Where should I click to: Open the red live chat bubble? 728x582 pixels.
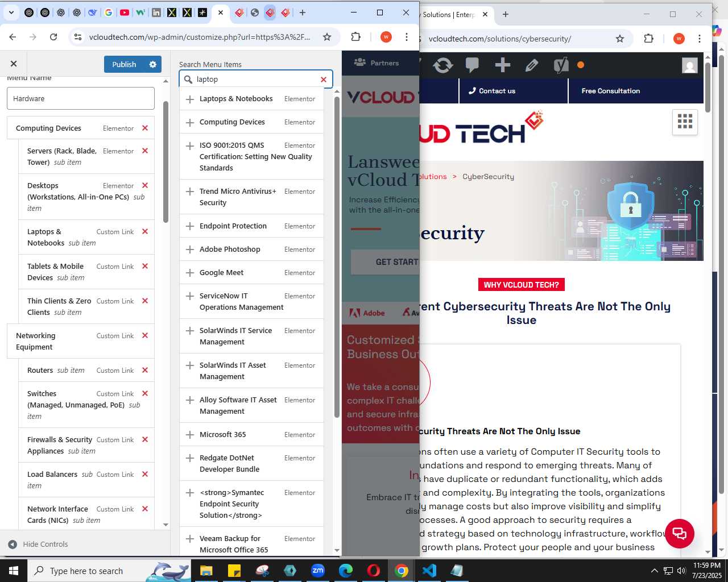coord(680,534)
